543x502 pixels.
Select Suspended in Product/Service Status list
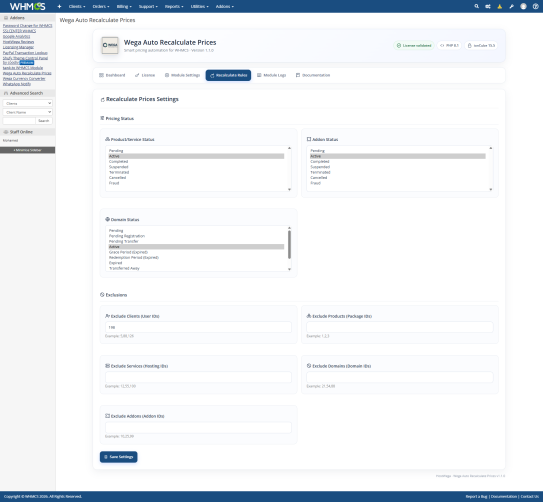pyautogui.click(x=196, y=167)
